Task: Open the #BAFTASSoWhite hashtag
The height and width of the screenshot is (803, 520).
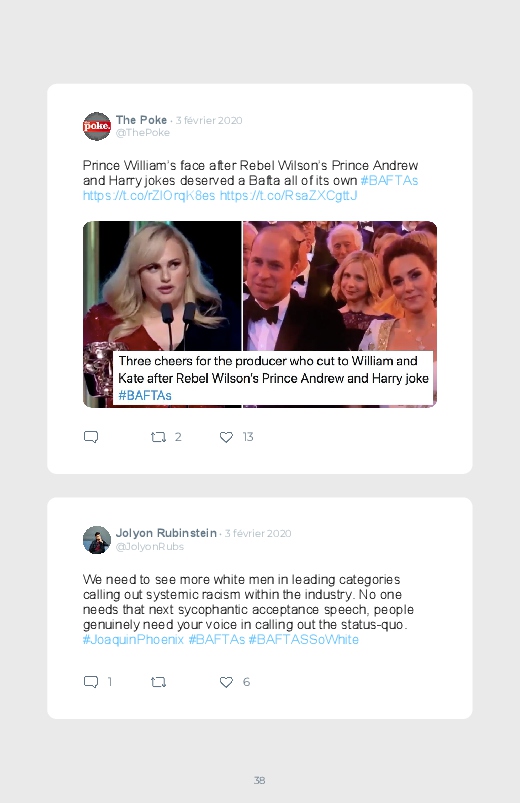Action: click(304, 639)
